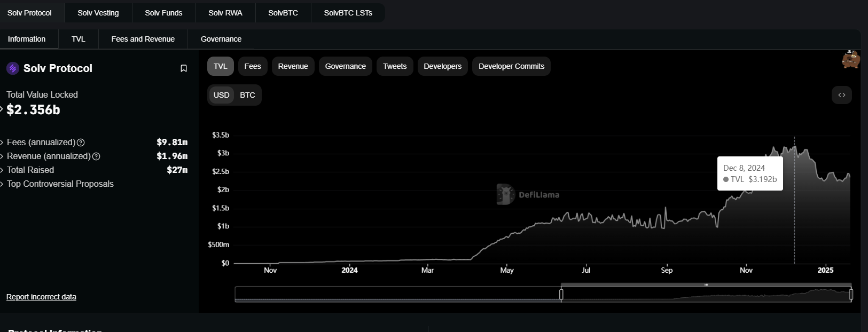Select USD chart denomination
This screenshot has width=868, height=332.
coord(221,95)
